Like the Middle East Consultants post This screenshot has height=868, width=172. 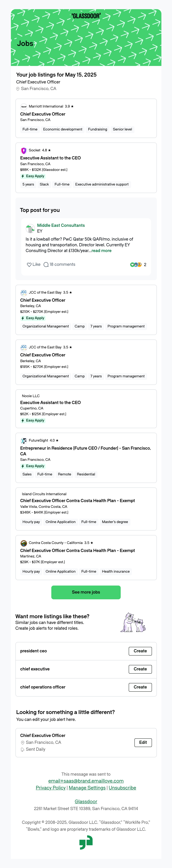[x=34, y=265]
